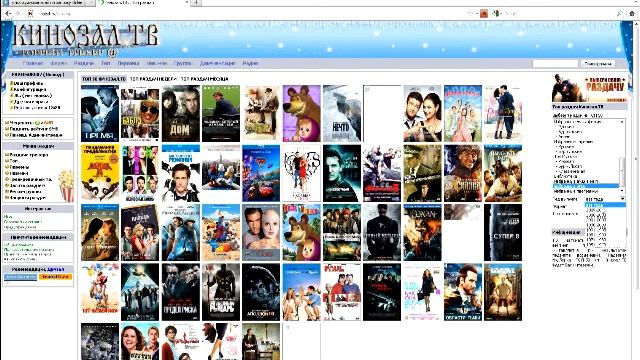Open Группы in site navigation
The image size is (640, 360).
click(182, 63)
